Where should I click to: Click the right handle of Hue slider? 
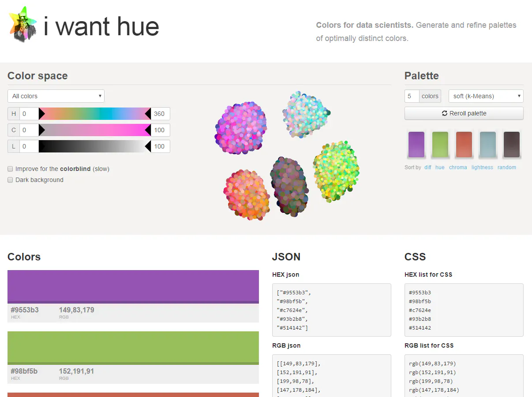(148, 114)
